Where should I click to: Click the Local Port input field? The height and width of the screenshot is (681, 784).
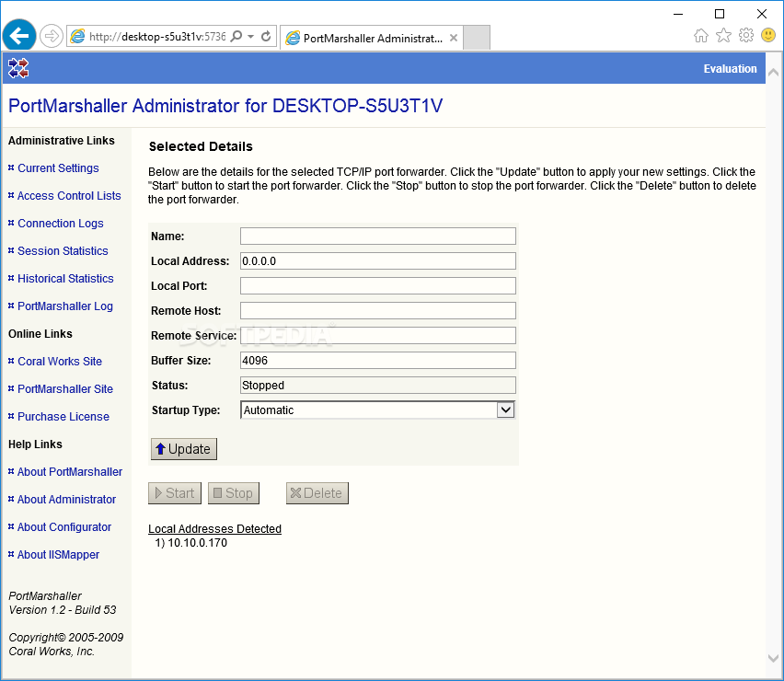pyautogui.click(x=378, y=286)
